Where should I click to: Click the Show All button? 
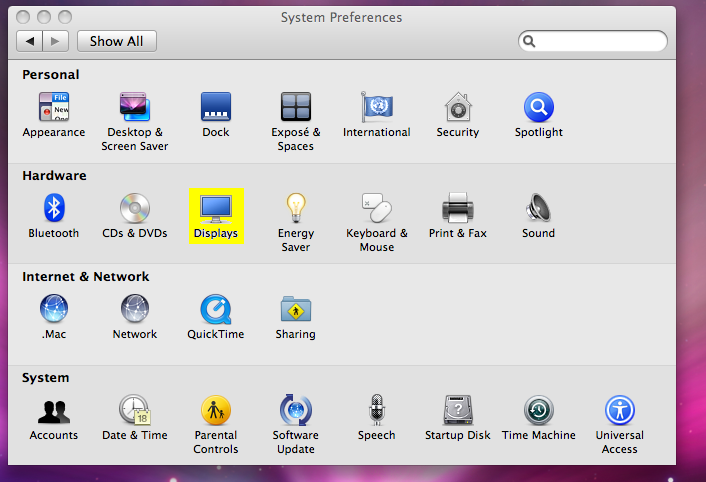click(x=116, y=41)
